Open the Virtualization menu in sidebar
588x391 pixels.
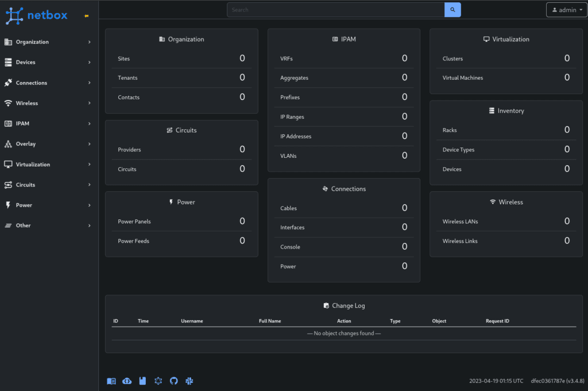[48, 164]
